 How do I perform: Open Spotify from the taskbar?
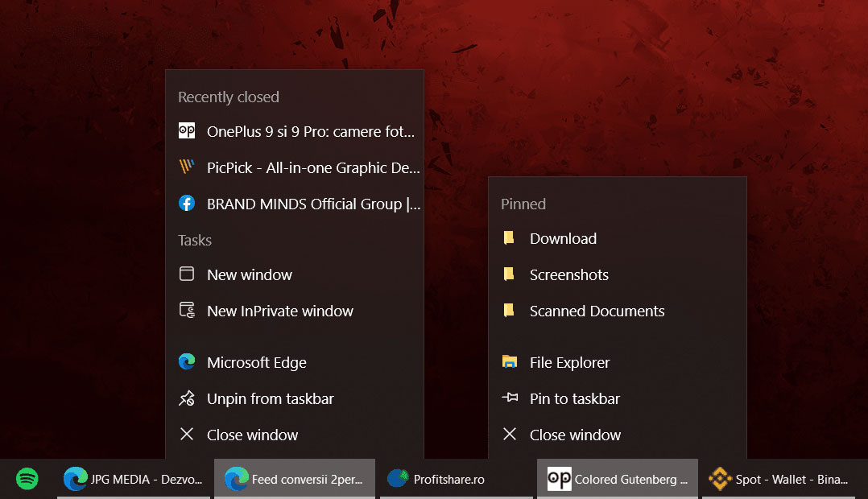(27, 478)
